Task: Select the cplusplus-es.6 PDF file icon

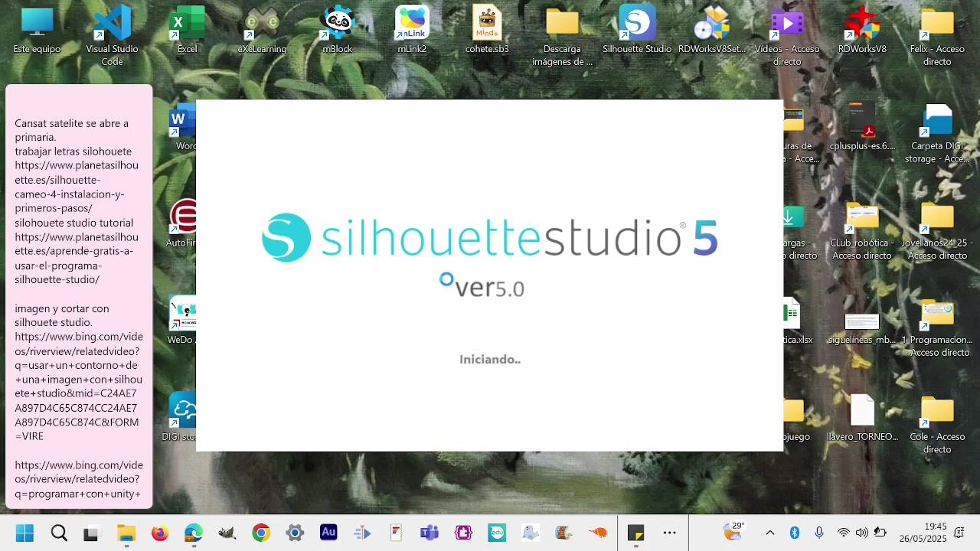Action: pos(862,127)
